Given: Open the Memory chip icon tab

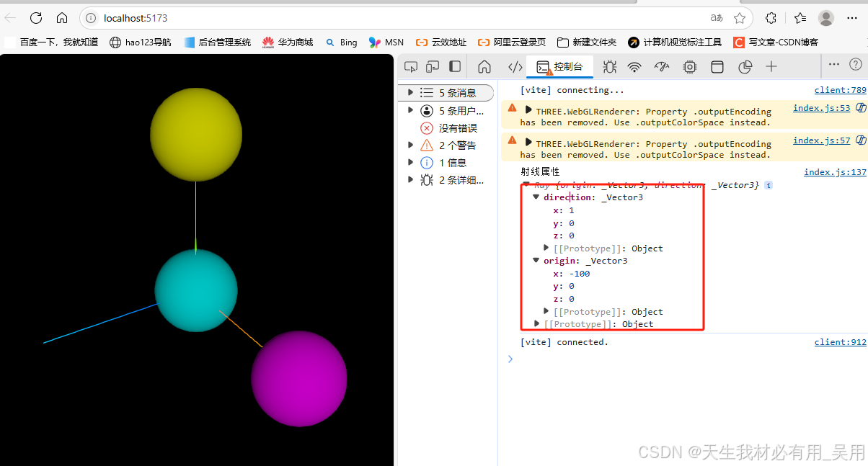Looking at the screenshot, I should [690, 67].
